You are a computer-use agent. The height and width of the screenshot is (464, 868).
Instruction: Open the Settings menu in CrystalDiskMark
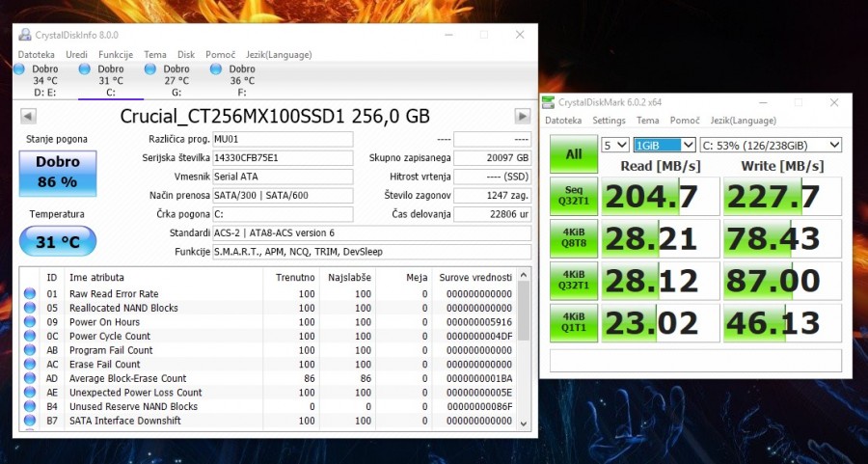point(609,121)
